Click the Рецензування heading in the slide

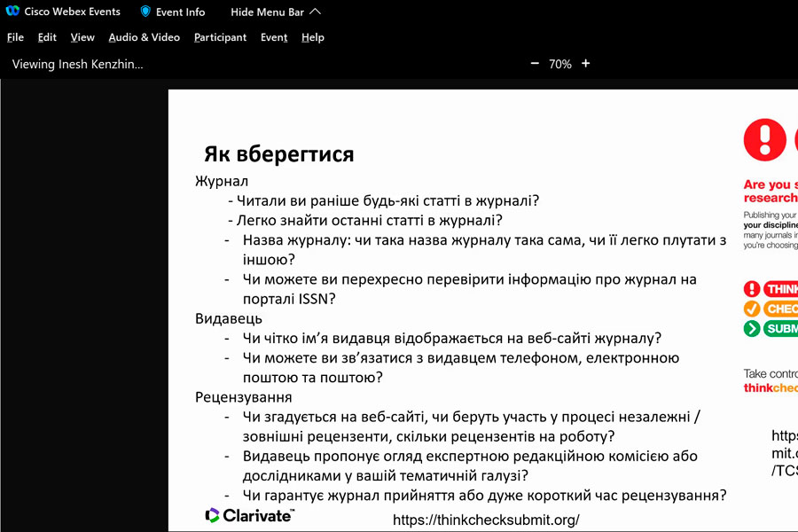point(243,397)
